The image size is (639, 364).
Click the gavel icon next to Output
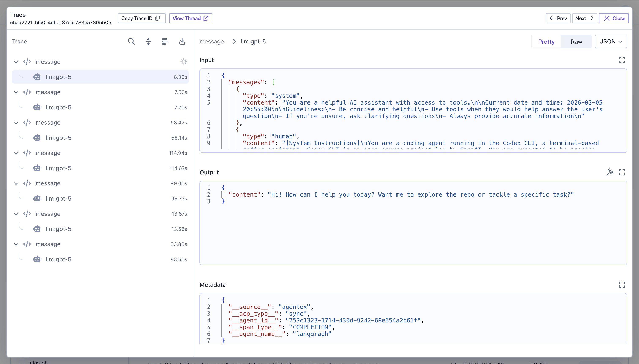tap(609, 172)
